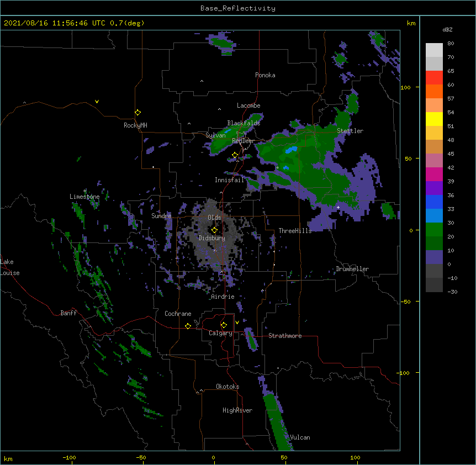This screenshot has height=465, width=476.
Task: Select the slate purple 0-10 dBZ swatch
Action: tap(434, 257)
